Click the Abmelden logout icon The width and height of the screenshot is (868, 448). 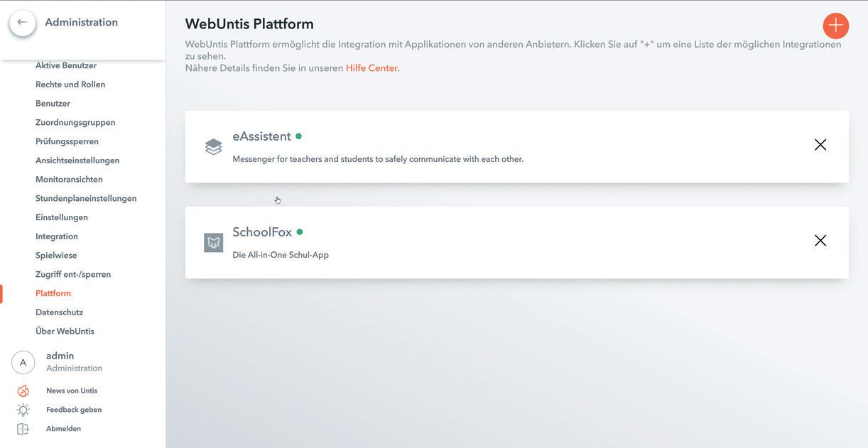click(23, 430)
